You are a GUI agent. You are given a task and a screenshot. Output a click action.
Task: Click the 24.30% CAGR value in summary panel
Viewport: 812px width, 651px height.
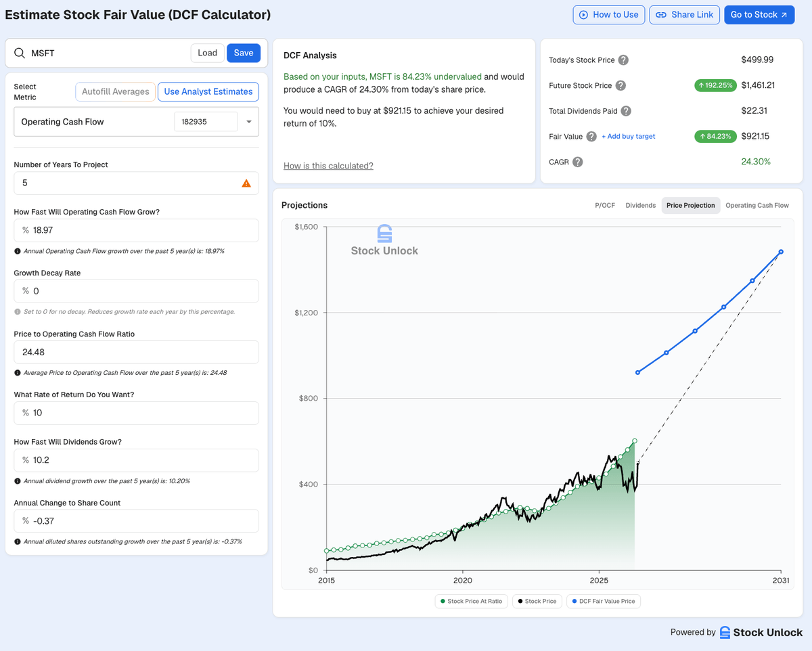[x=756, y=162]
